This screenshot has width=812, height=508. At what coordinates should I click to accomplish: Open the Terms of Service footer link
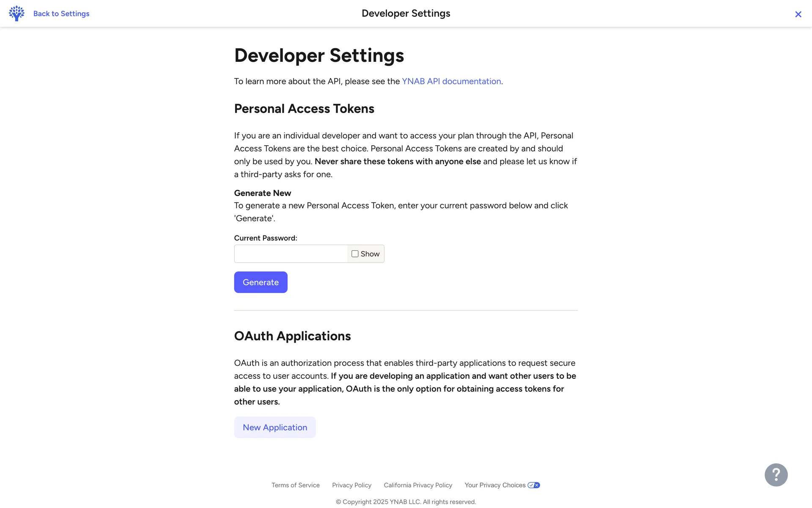[x=296, y=485]
